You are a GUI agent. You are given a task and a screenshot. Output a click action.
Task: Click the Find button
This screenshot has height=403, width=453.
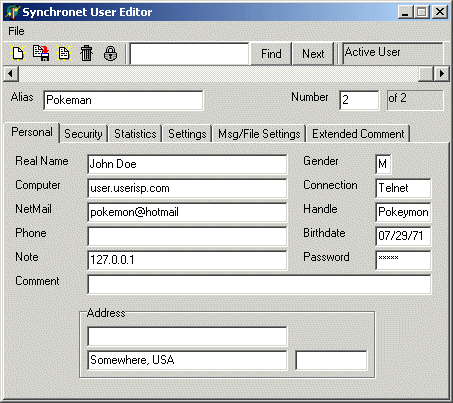tap(271, 54)
